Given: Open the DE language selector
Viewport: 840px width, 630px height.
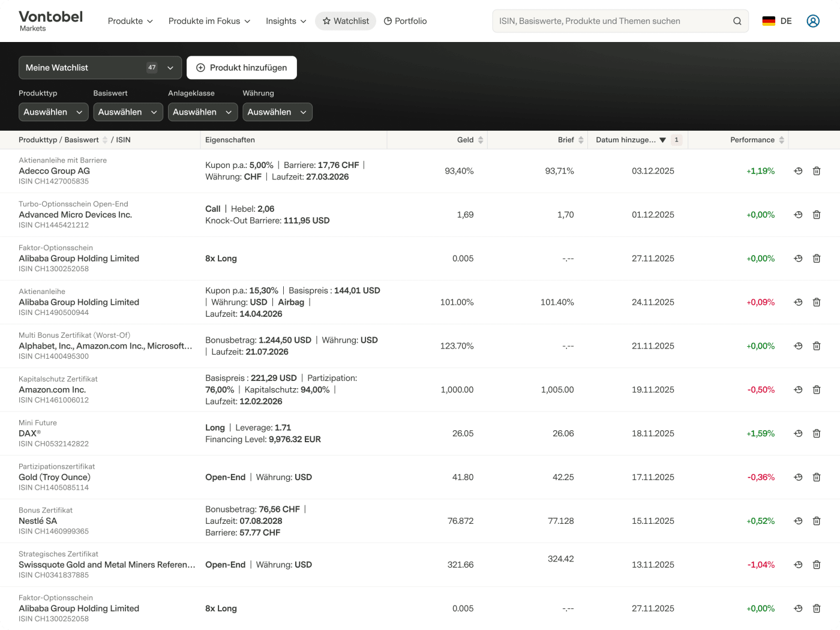Looking at the screenshot, I should click(777, 21).
